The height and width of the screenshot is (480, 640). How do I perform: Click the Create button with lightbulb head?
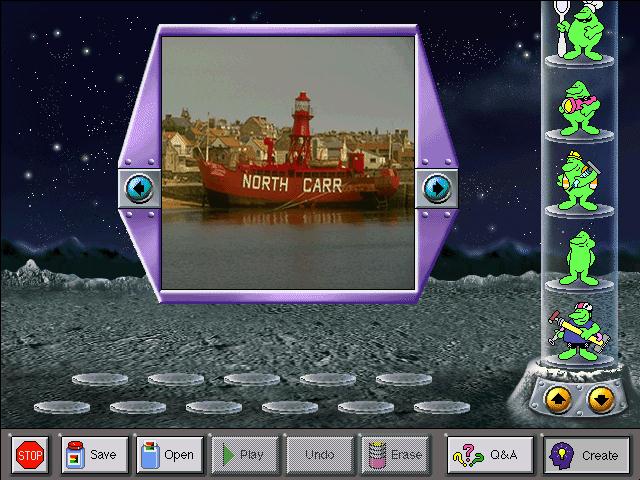click(587, 455)
